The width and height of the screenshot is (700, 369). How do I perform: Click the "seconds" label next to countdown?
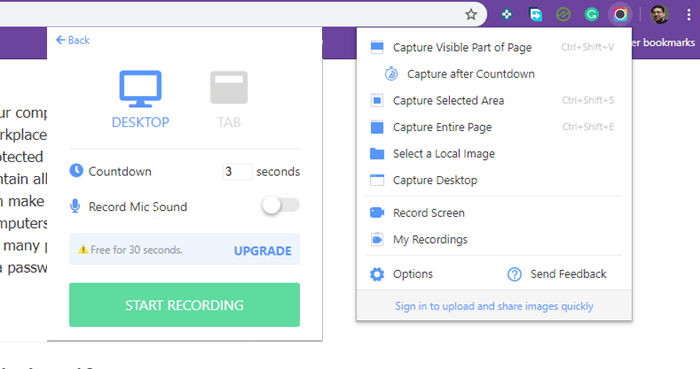(278, 172)
